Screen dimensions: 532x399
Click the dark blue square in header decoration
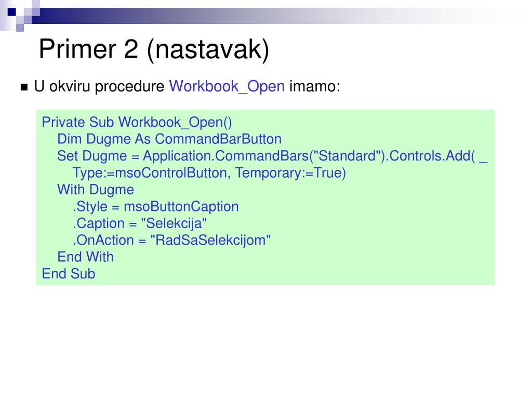click(12, 12)
